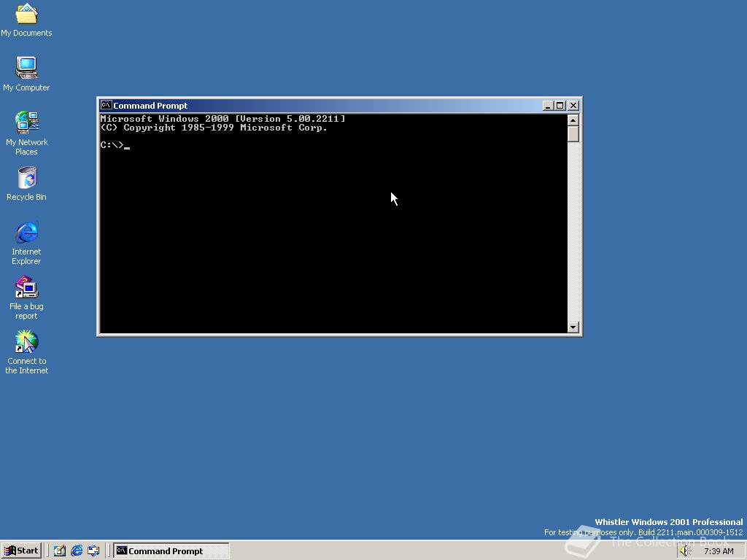Click the console scrollbar down arrow

573,327
